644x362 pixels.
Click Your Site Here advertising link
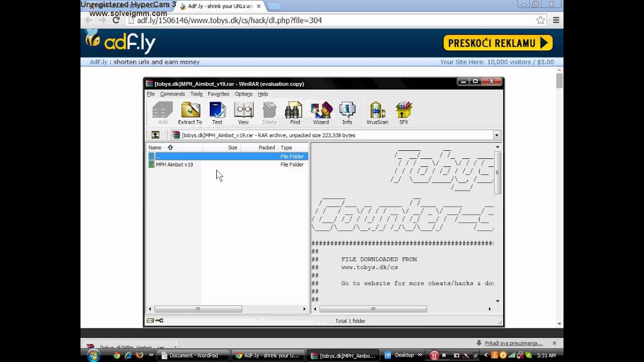(x=497, y=62)
